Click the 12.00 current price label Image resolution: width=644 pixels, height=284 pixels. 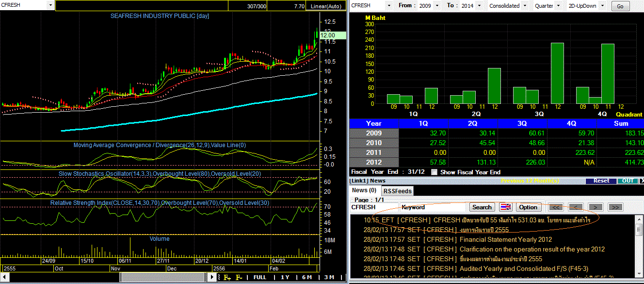pos(332,35)
